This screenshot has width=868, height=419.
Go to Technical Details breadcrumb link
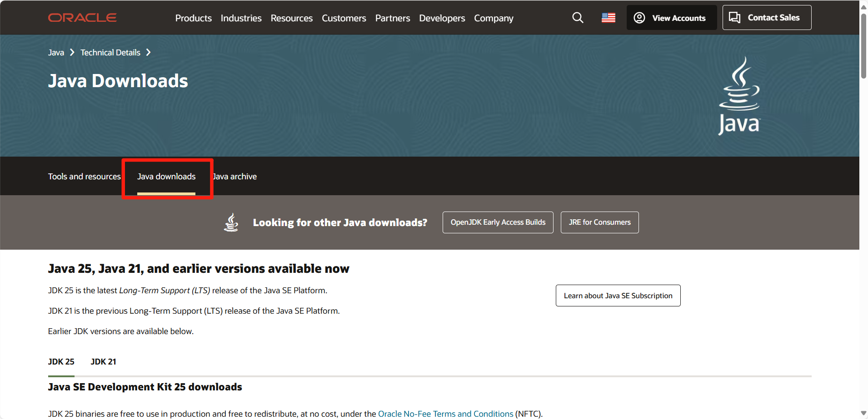coord(110,53)
